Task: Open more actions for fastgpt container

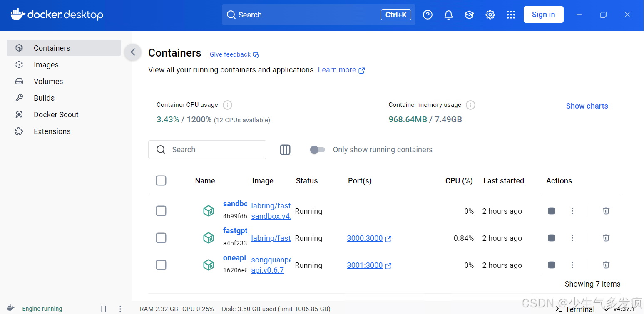Action: [x=572, y=238]
